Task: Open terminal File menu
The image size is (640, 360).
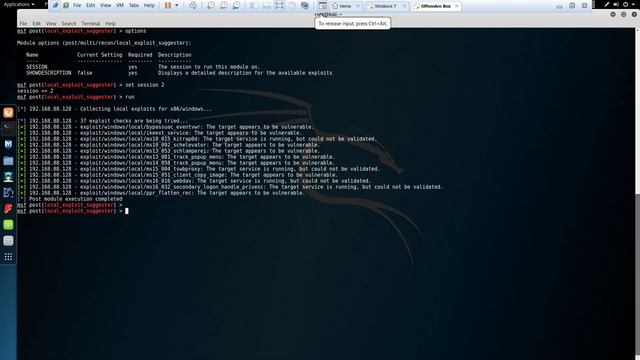Action: tap(23, 24)
